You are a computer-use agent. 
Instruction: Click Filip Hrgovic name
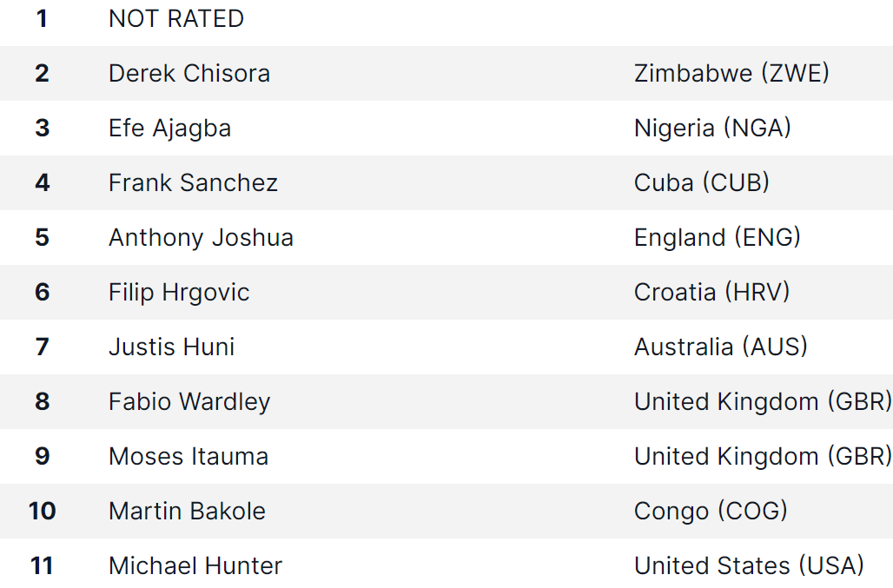179,293
